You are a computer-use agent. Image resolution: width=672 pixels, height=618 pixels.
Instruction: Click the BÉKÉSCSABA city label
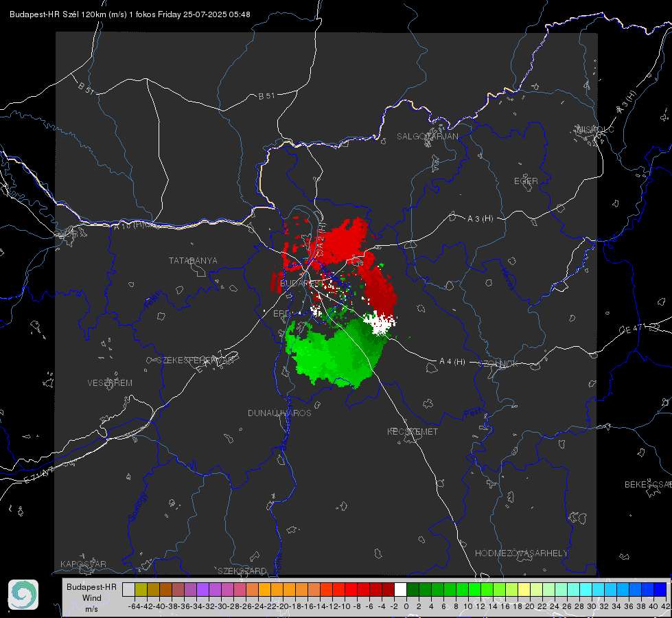pyautogui.click(x=648, y=485)
